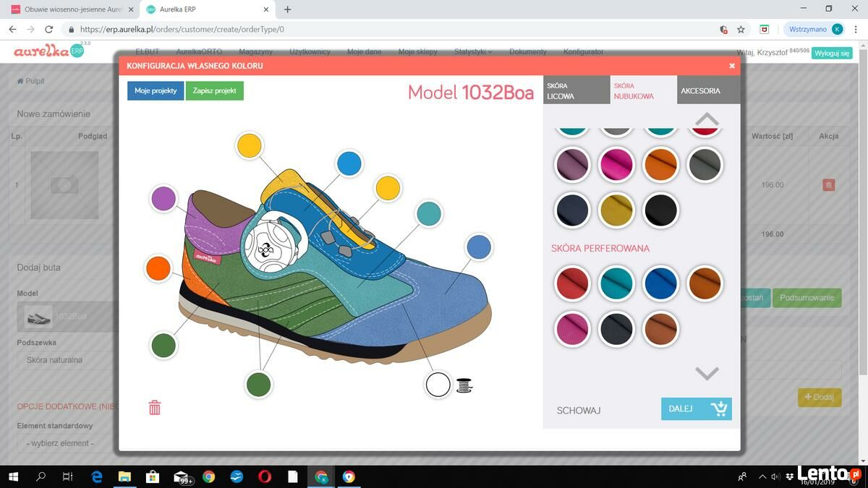The image size is (868, 488).
Task: Bookmark this page with the star icon
Action: [741, 30]
